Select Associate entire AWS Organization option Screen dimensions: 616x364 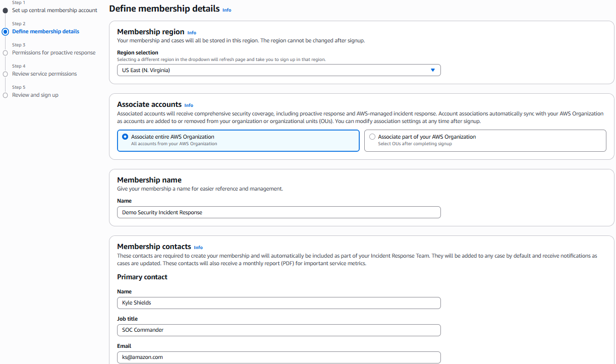(238, 141)
